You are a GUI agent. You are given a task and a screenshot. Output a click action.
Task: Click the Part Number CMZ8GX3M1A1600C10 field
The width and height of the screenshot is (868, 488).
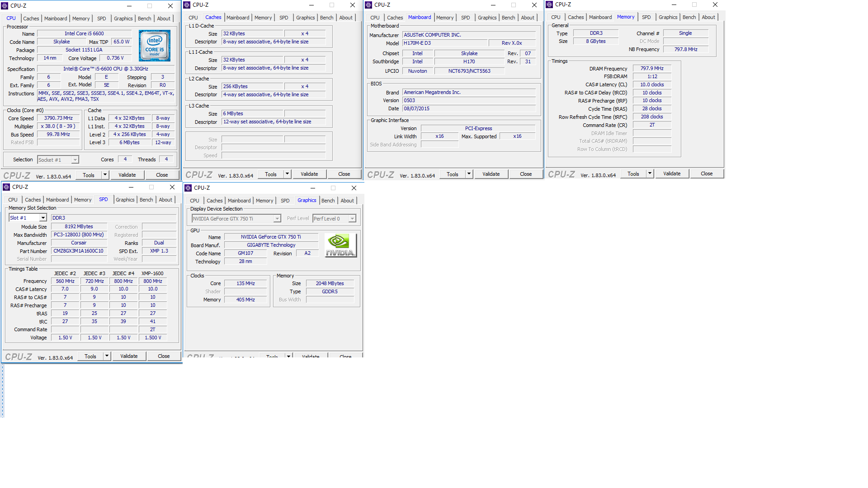79,251
